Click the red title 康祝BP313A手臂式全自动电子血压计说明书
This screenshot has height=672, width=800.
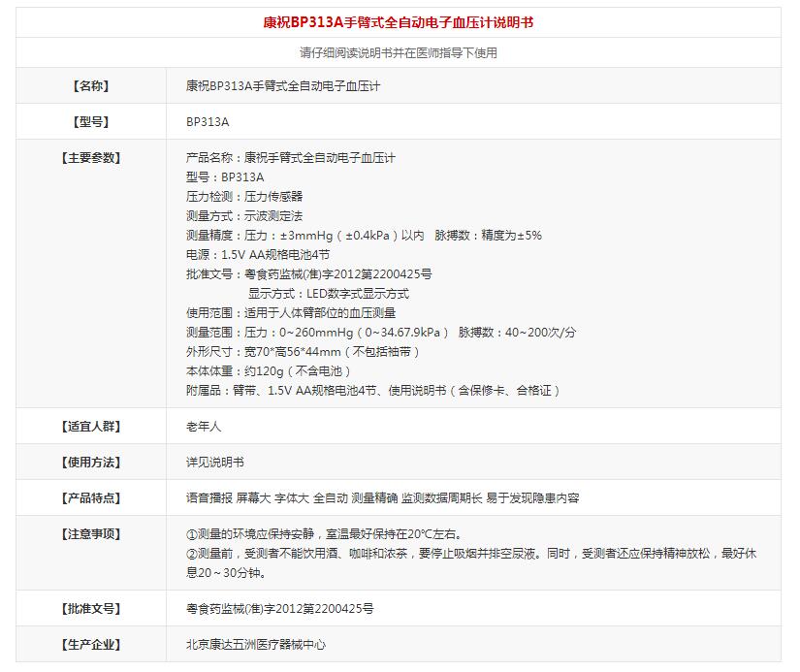399,22
